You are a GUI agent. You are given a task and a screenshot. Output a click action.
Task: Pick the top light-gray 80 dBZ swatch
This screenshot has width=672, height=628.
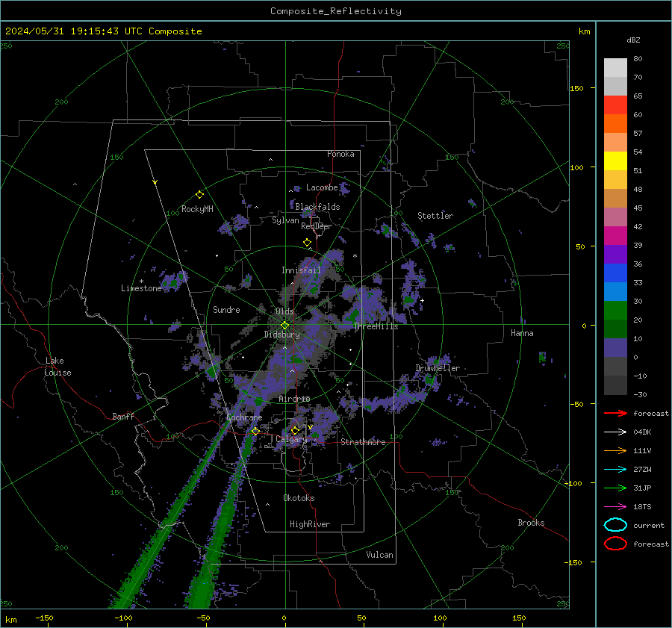(615, 68)
